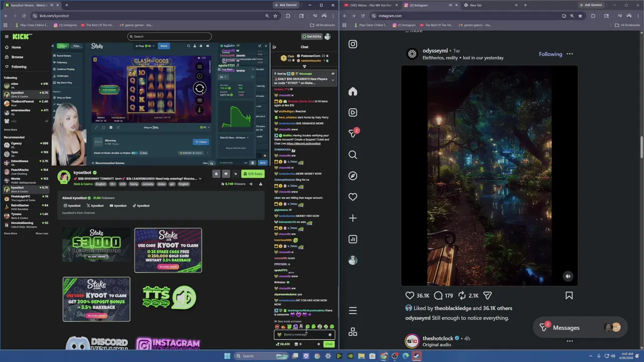
Task: Open Instagram Messages floating button
Action: [x=580, y=327]
